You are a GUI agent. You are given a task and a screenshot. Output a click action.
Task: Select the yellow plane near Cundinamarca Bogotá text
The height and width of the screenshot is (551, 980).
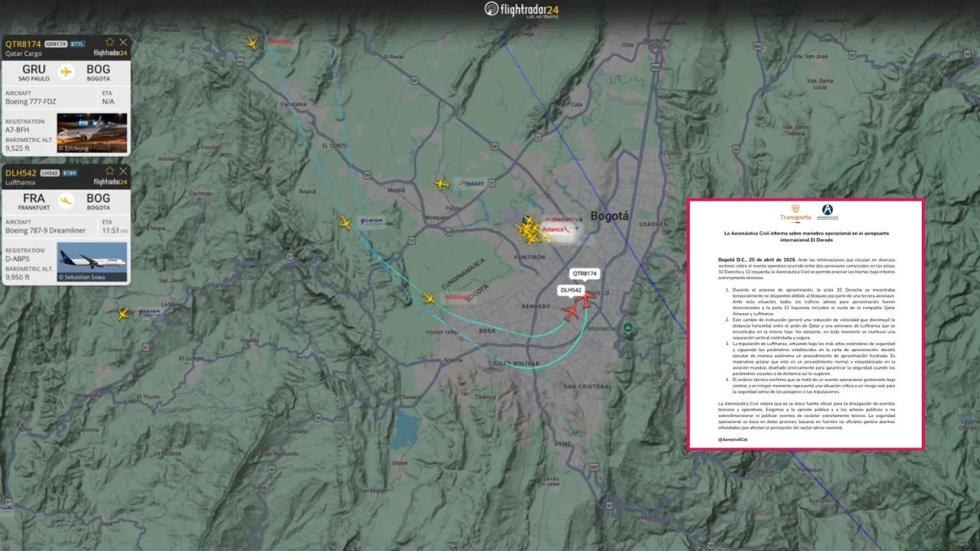(x=429, y=298)
